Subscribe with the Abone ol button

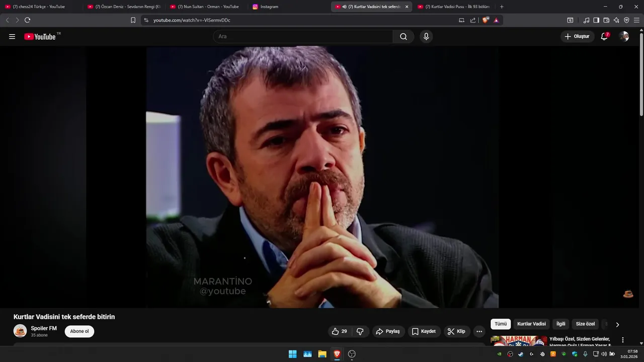click(x=79, y=331)
